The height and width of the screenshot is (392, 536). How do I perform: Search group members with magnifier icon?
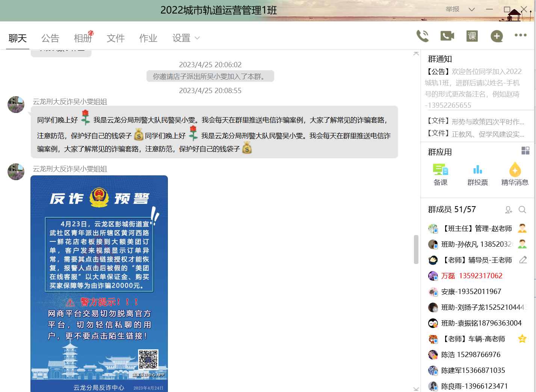pyautogui.click(x=522, y=210)
